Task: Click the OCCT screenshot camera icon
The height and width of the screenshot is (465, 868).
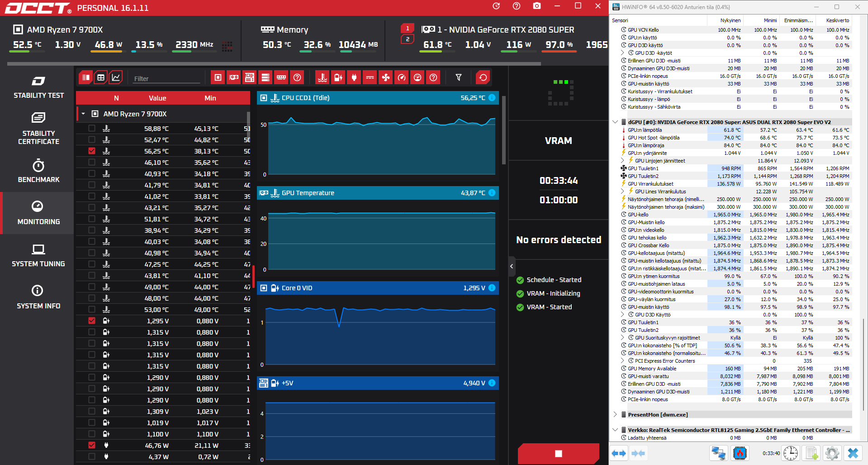Action: click(x=536, y=6)
